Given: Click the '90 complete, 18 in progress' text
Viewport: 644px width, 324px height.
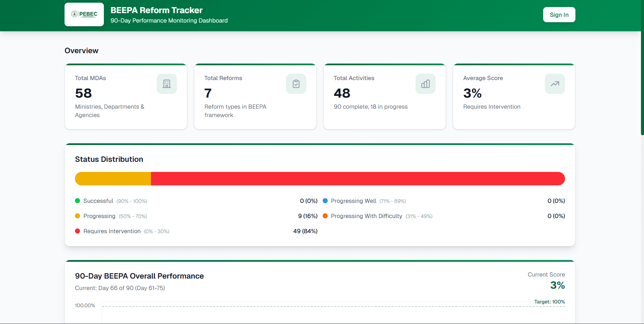Looking at the screenshot, I should tap(370, 107).
